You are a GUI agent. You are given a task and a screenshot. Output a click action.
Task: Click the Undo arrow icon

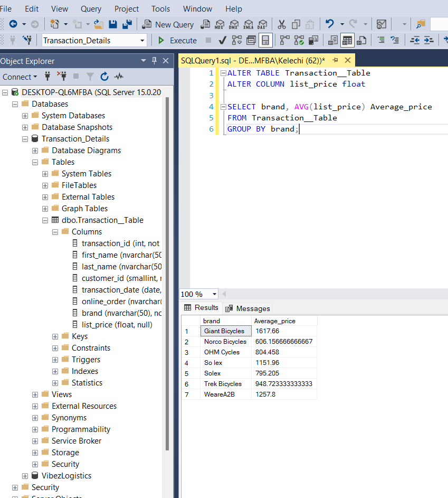[330, 24]
